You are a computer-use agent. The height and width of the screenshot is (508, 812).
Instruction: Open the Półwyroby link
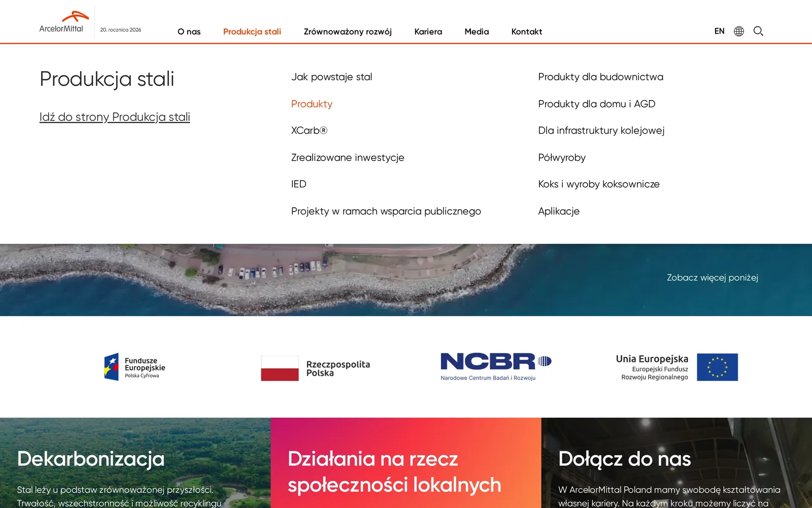click(561, 157)
